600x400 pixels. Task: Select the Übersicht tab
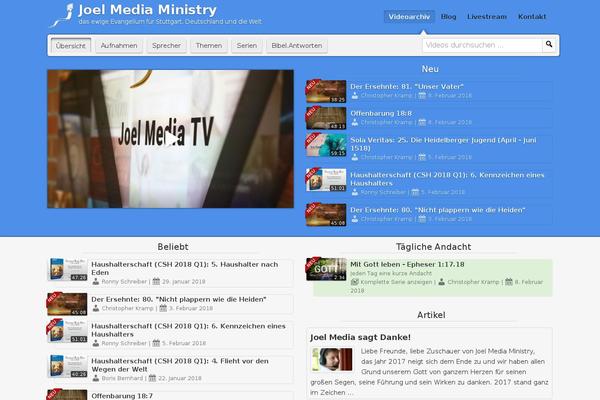[71, 46]
